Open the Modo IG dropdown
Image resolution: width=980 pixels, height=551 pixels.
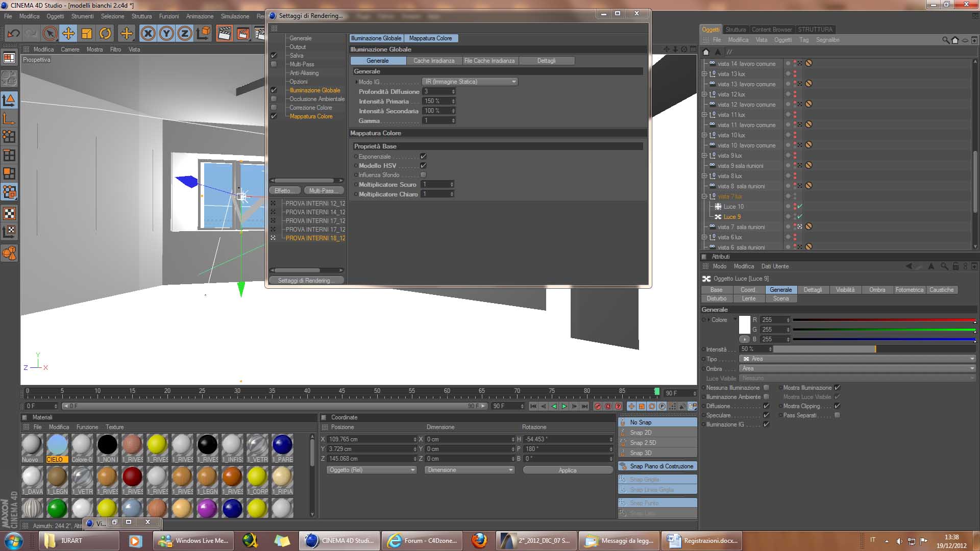pos(470,82)
